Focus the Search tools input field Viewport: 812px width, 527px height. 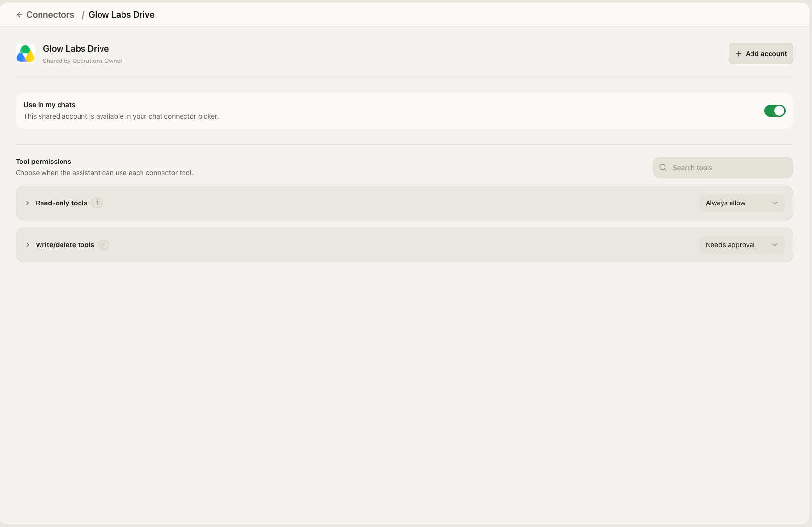pos(723,167)
